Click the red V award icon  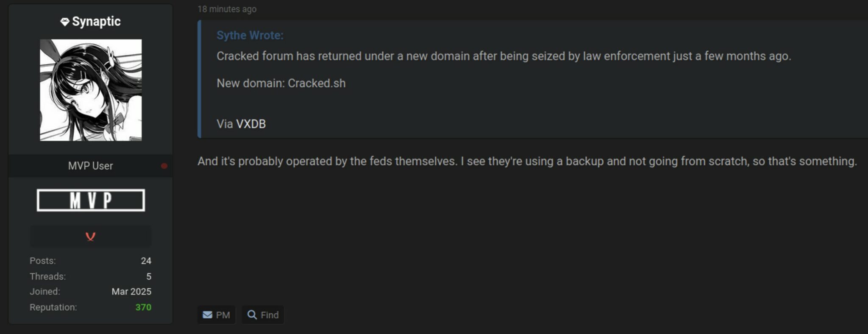coord(90,237)
